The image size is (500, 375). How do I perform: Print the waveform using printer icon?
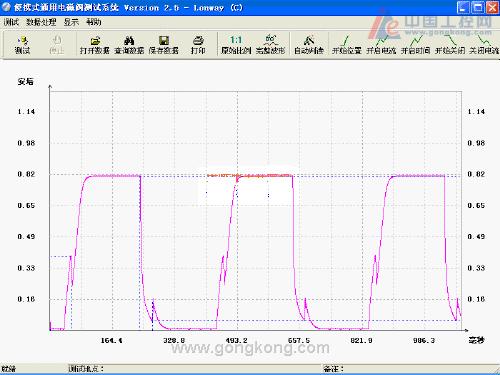click(x=198, y=45)
